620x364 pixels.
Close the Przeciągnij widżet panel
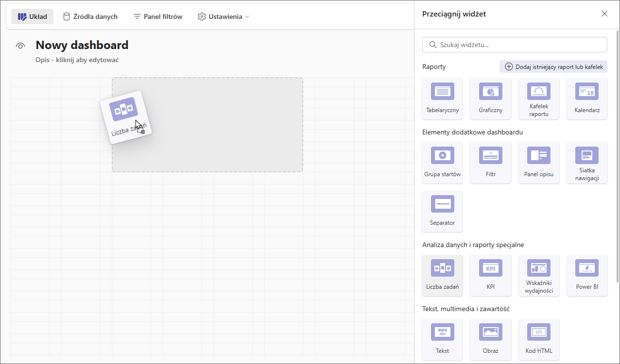click(604, 14)
